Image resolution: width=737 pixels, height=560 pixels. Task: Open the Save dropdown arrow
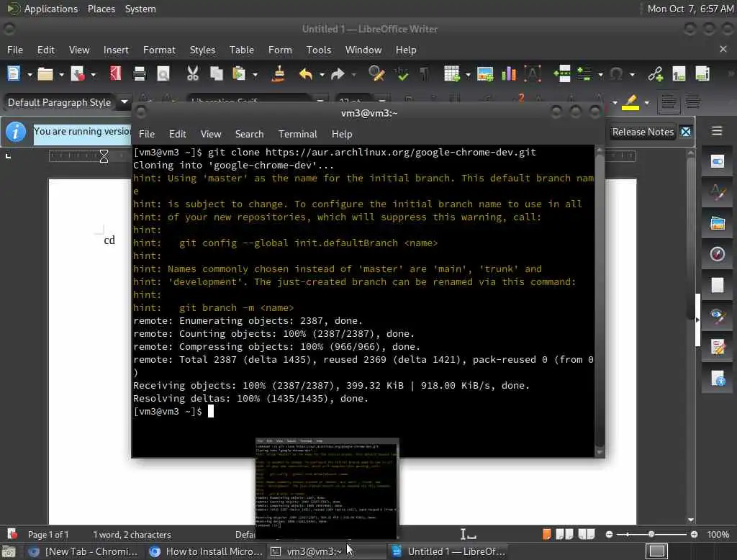point(93,74)
